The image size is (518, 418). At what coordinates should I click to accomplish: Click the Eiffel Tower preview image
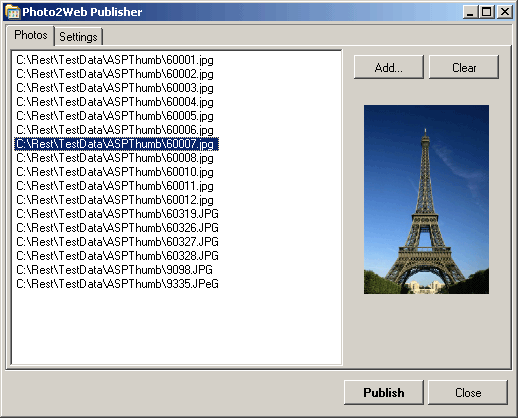(x=426, y=199)
